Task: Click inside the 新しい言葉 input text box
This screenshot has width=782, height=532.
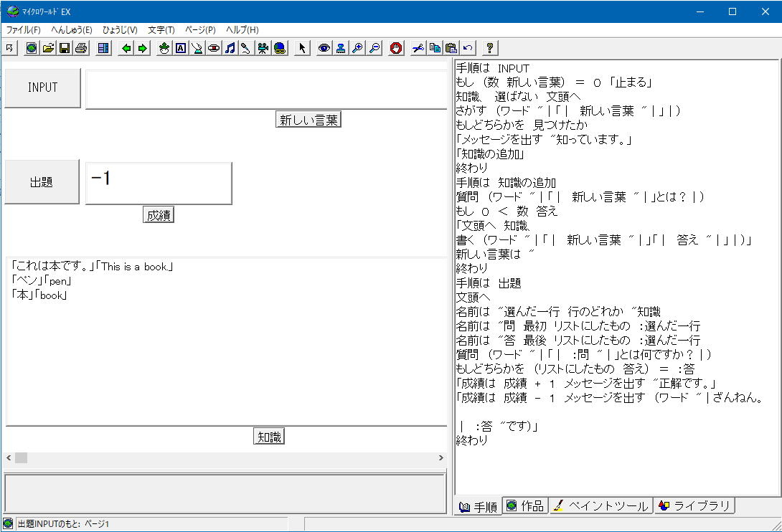Action: pyautogui.click(x=266, y=89)
